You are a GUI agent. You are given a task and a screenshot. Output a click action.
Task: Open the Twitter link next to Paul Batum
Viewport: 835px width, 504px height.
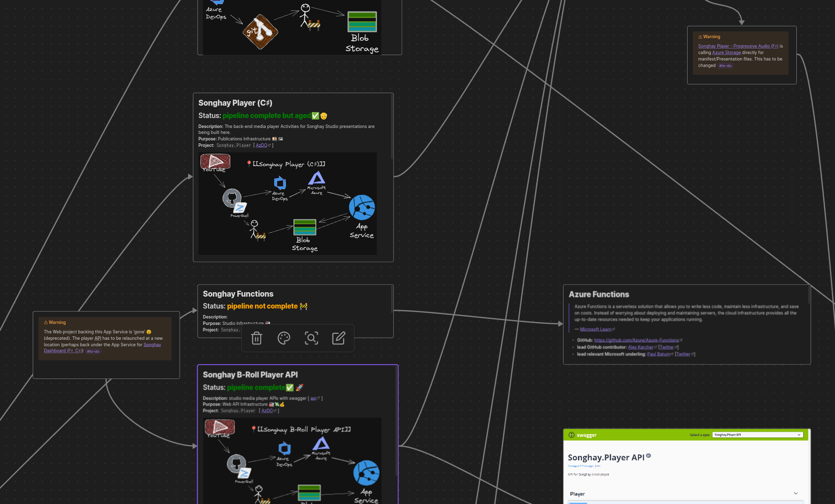(685, 354)
